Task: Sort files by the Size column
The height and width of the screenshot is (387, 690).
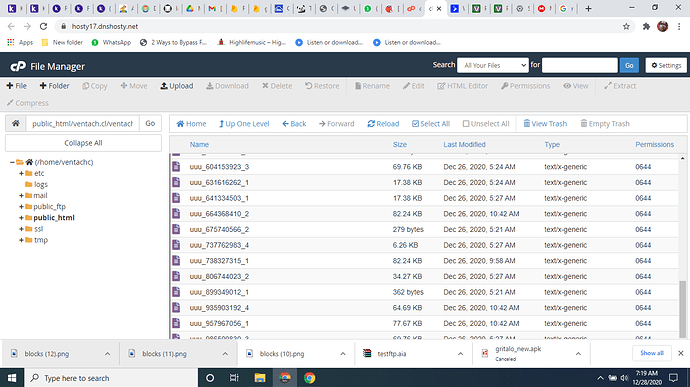Action: click(x=400, y=144)
